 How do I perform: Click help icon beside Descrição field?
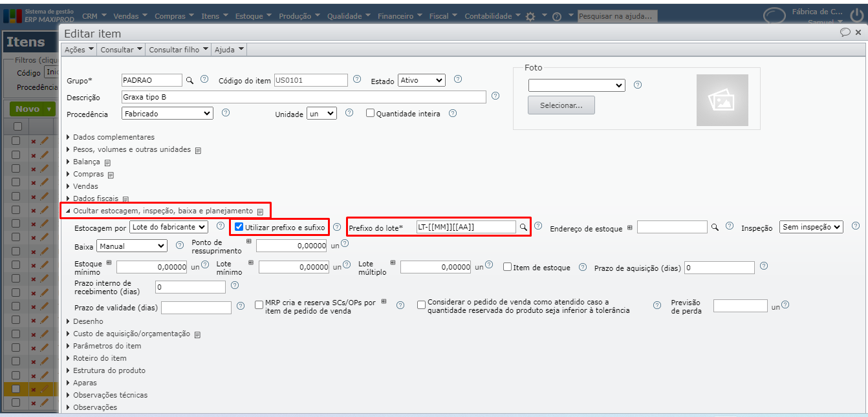coord(495,96)
